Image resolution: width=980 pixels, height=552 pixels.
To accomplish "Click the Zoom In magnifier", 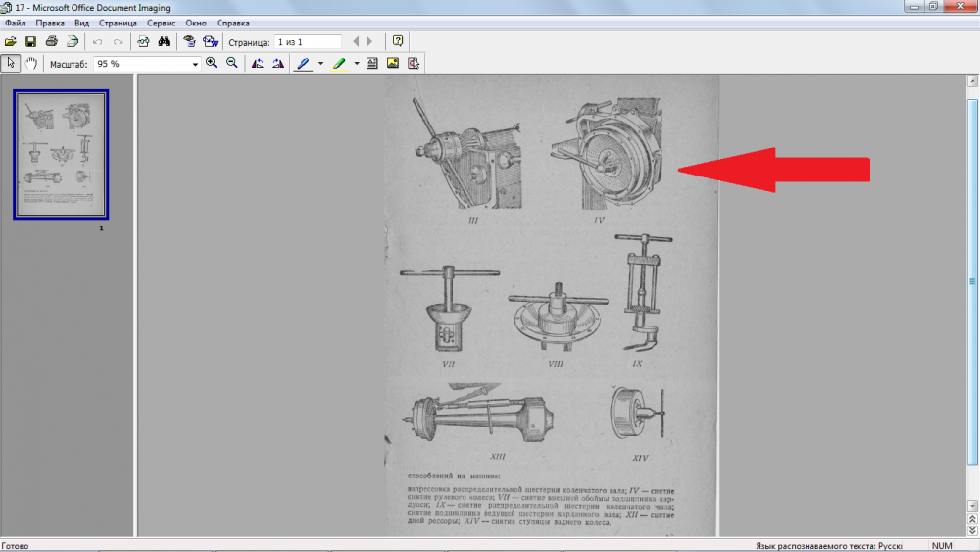I will (212, 63).
